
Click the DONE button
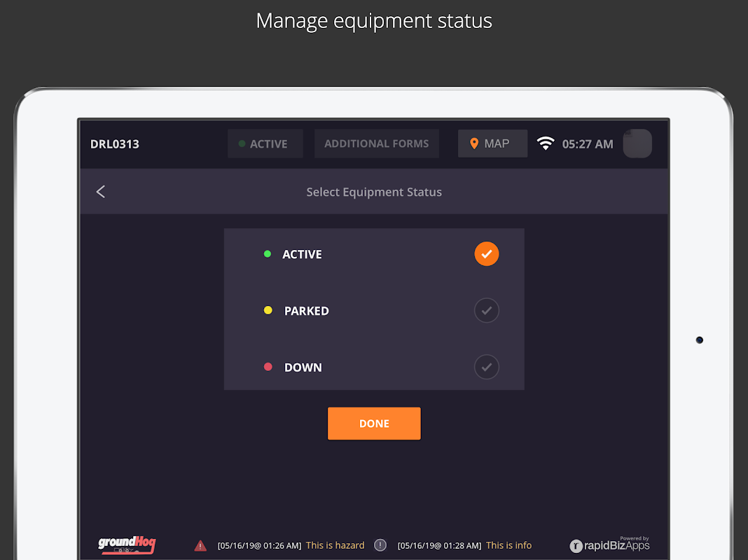tap(374, 423)
